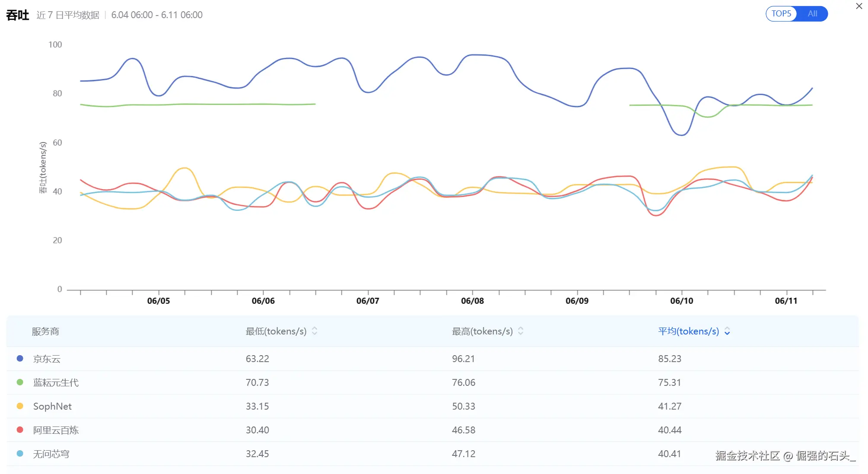The image size is (868, 474).
Task: Click the 06/06 date label on x-axis
Action: [263, 301]
